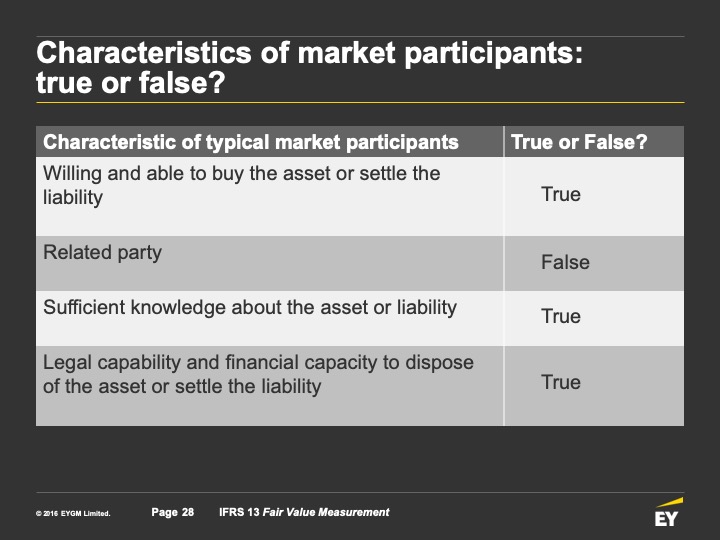Click the yellow line under the title
The image size is (720, 540).
point(360,102)
